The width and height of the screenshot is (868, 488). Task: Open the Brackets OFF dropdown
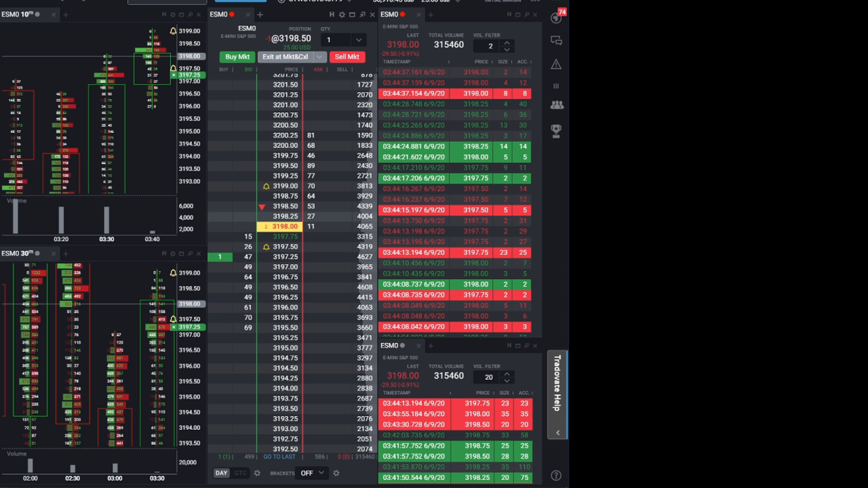[312, 473]
